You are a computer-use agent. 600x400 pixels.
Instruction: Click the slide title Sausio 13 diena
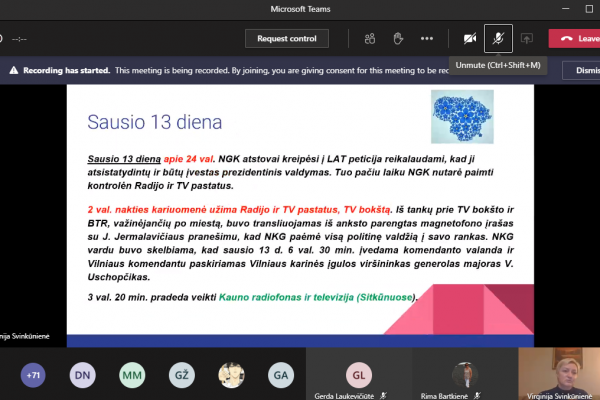click(155, 122)
